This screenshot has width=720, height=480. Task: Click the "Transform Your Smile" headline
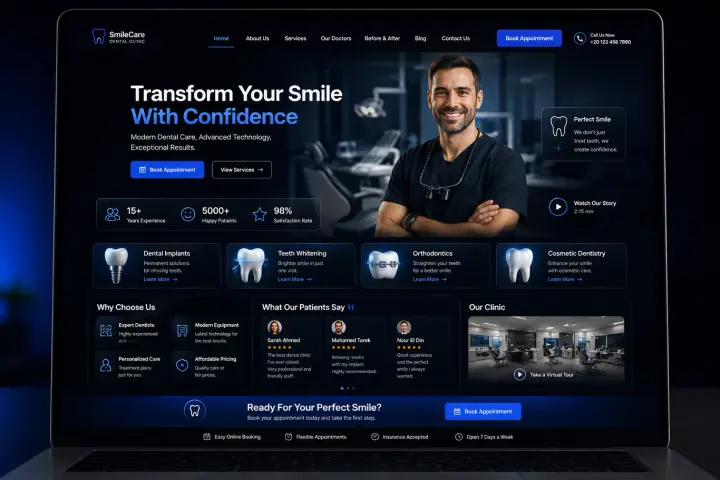(x=236, y=94)
